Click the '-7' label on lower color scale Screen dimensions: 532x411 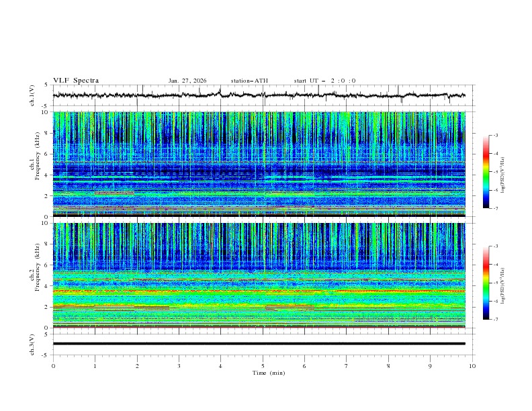click(495, 319)
